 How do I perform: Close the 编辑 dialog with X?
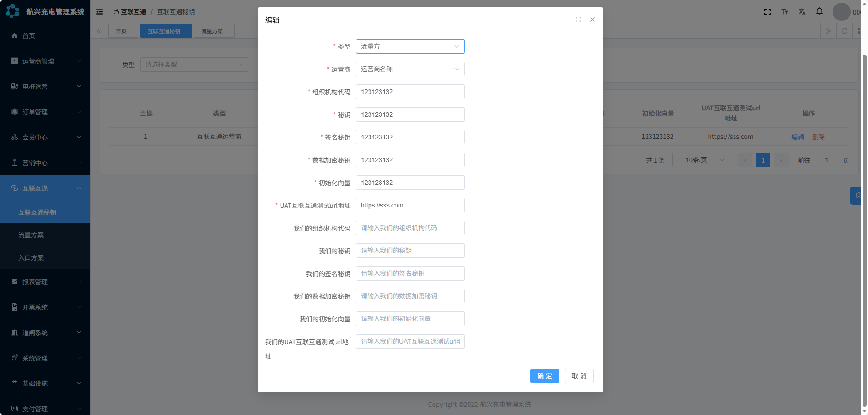pyautogui.click(x=592, y=20)
